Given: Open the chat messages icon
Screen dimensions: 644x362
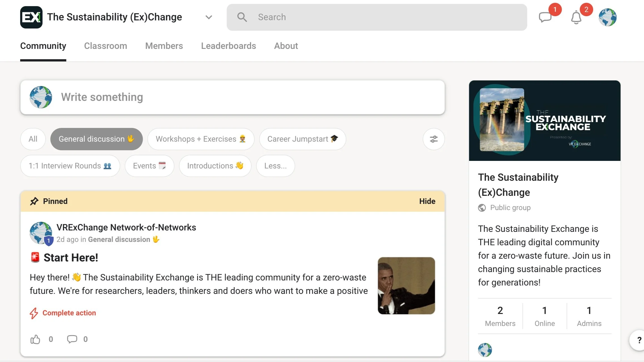Looking at the screenshot, I should click(545, 17).
